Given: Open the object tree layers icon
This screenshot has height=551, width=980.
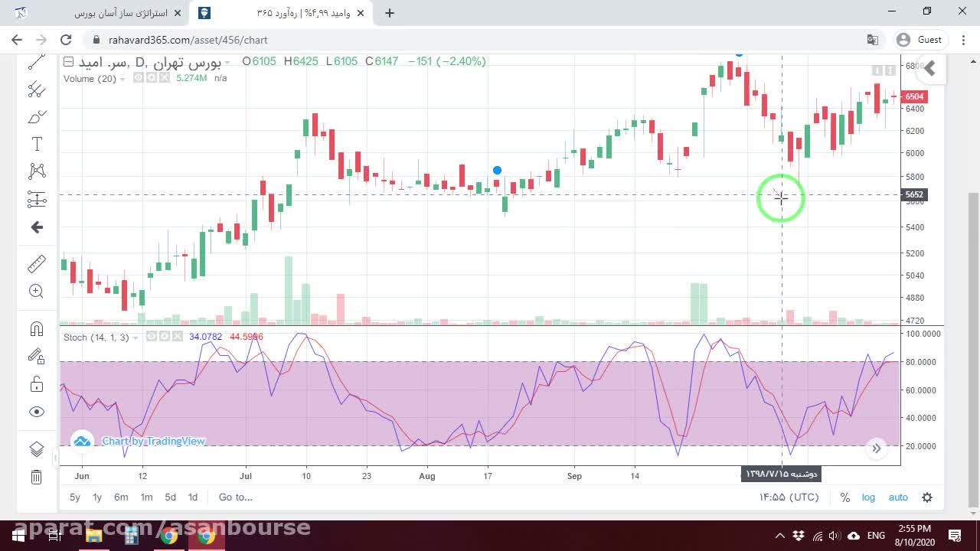Looking at the screenshot, I should (x=36, y=449).
